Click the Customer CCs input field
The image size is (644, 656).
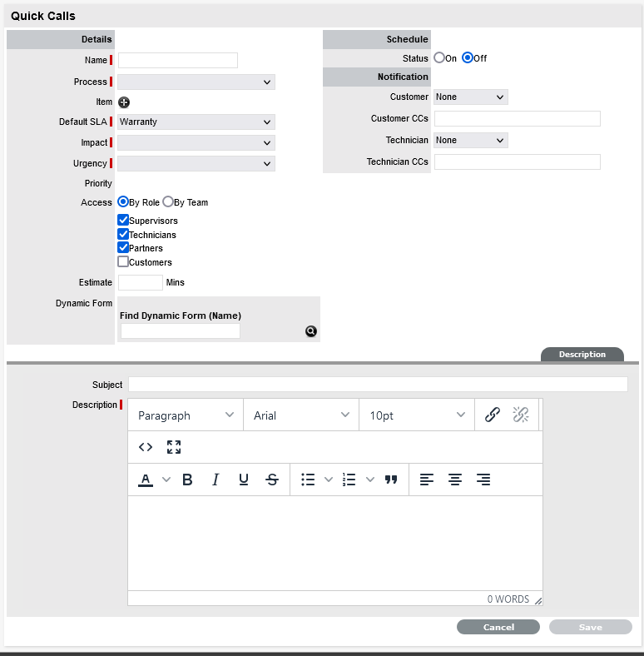point(518,119)
